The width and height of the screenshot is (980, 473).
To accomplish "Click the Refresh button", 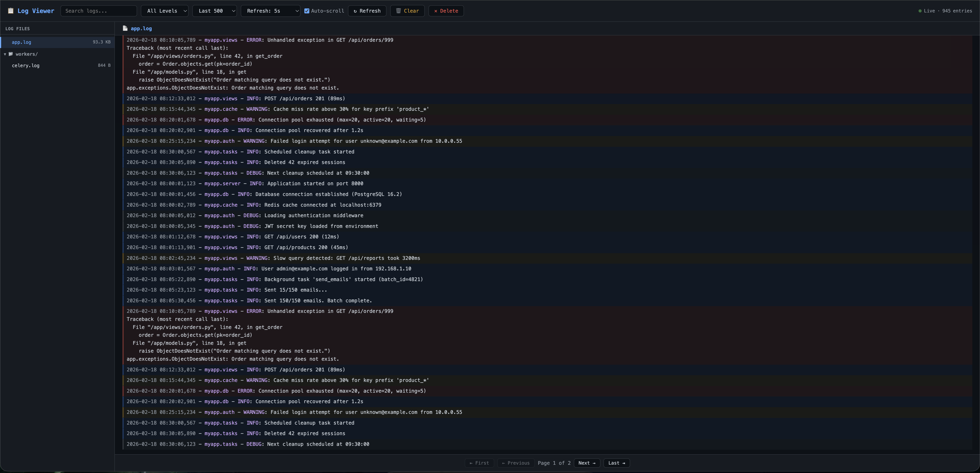I will (x=367, y=11).
